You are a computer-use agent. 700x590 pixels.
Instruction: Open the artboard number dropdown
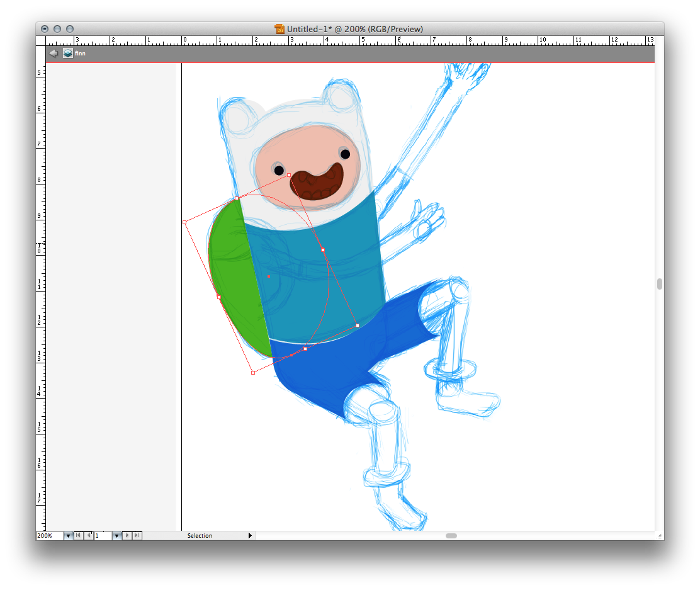pos(116,536)
